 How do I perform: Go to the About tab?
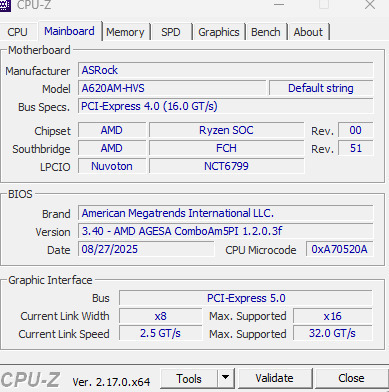(308, 32)
